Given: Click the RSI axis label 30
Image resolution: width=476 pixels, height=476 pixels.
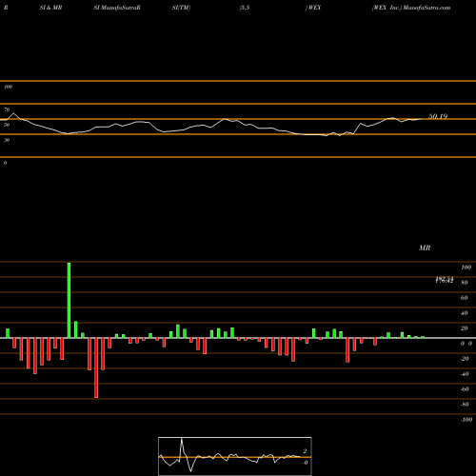Looking at the screenshot, I should click(x=7, y=140).
